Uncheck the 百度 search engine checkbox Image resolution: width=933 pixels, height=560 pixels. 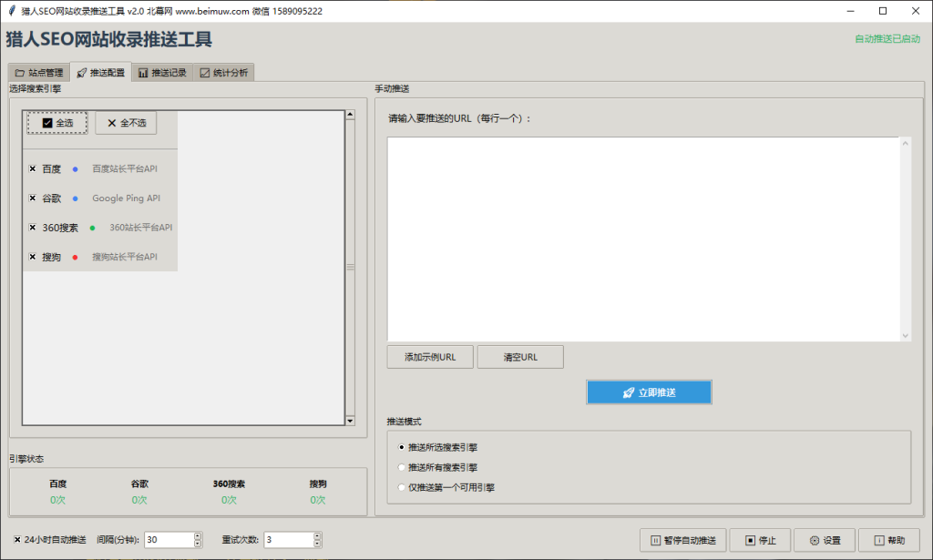[x=33, y=168]
